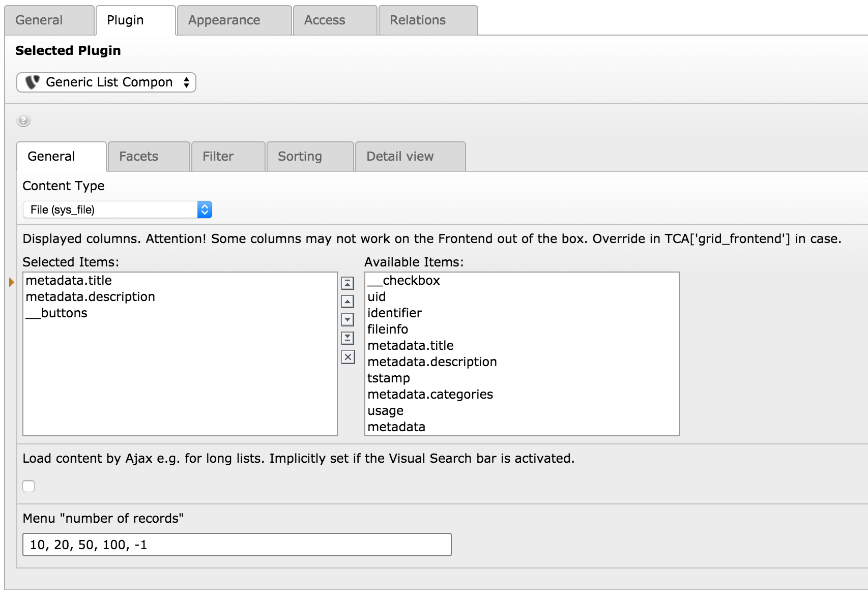Select metadata.description in Selected Items
The image size is (868, 599).
coord(91,297)
